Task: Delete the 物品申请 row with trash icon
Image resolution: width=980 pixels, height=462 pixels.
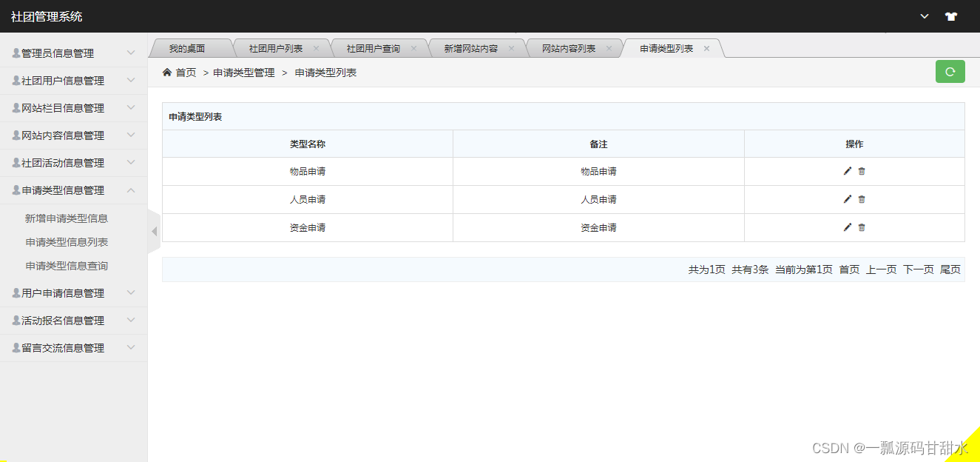Action: point(862,171)
